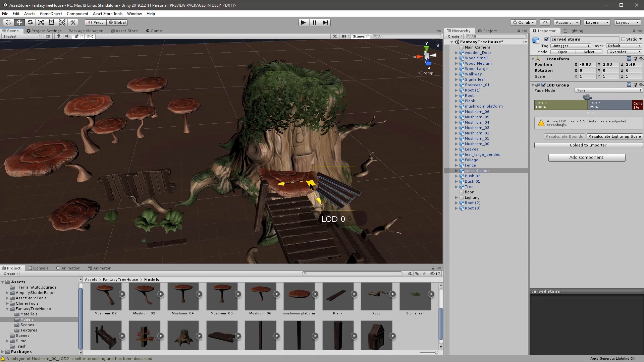Select LOD 0 bar segment
Viewport: 644px width, 362px height.
[x=561, y=105]
